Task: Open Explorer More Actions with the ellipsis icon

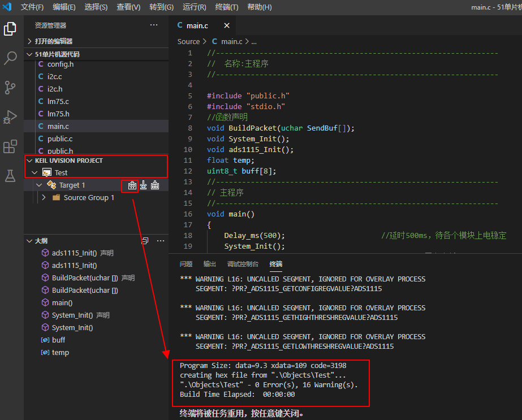Action: (x=153, y=25)
